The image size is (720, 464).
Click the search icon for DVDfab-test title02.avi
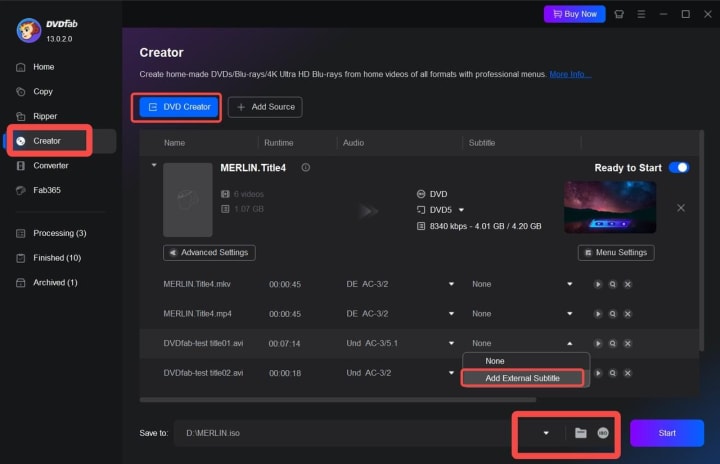[x=613, y=373]
